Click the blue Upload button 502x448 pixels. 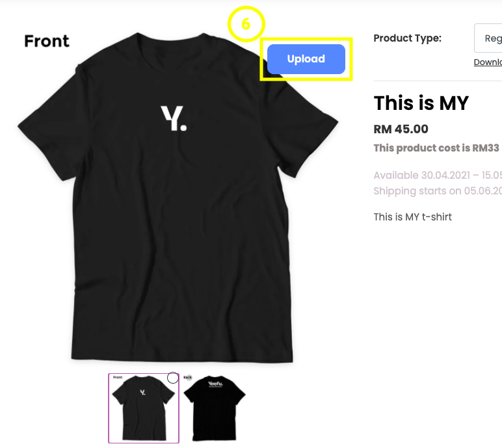[x=306, y=59]
